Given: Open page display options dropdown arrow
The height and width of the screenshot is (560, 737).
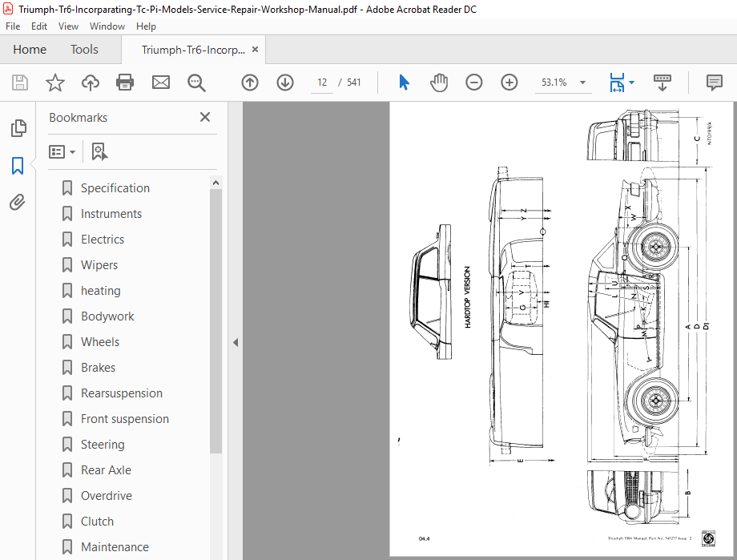Looking at the screenshot, I should tap(632, 83).
